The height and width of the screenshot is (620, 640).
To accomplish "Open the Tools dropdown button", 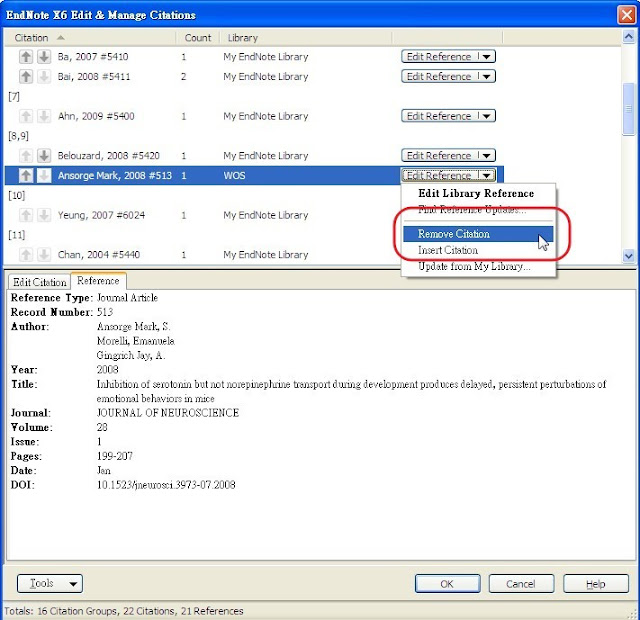I will (50, 583).
